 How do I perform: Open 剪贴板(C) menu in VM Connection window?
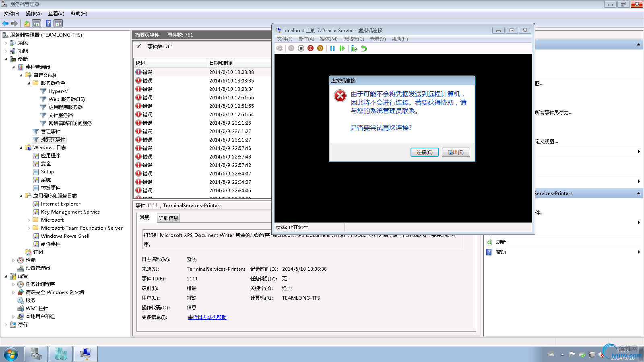(353, 39)
